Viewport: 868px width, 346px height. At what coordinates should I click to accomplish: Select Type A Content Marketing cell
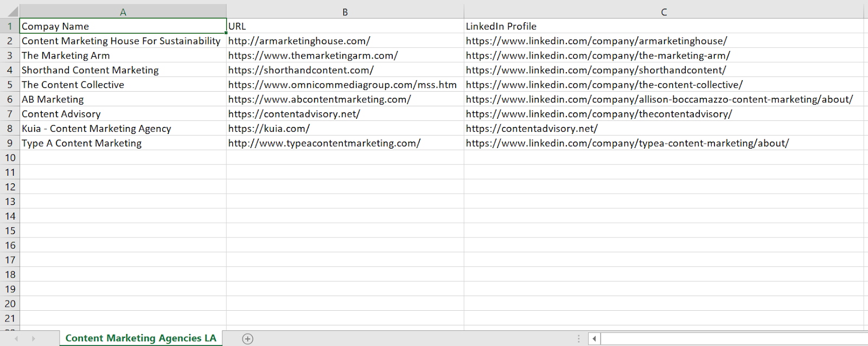(x=123, y=143)
